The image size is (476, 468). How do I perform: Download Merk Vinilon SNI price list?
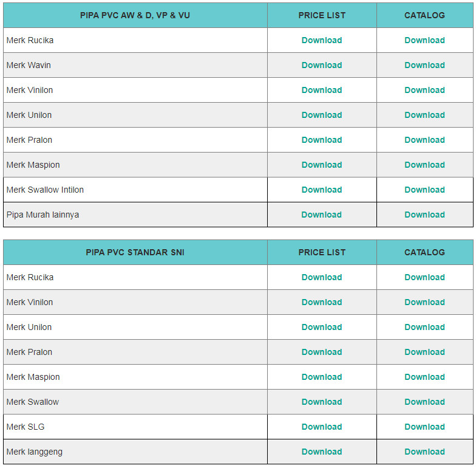tap(321, 302)
